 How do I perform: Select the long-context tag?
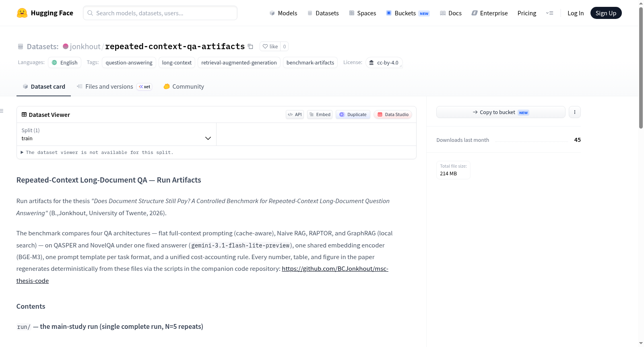point(177,62)
